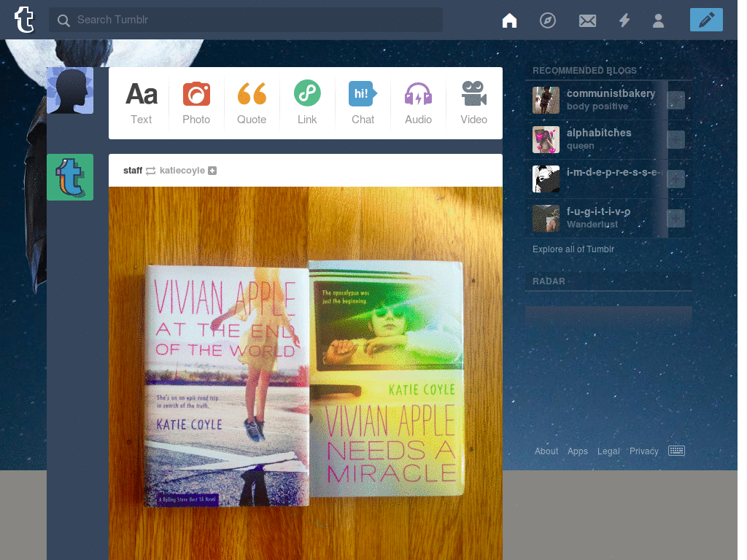
Task: Open the Vivian Apple books photo
Action: click(x=306, y=373)
